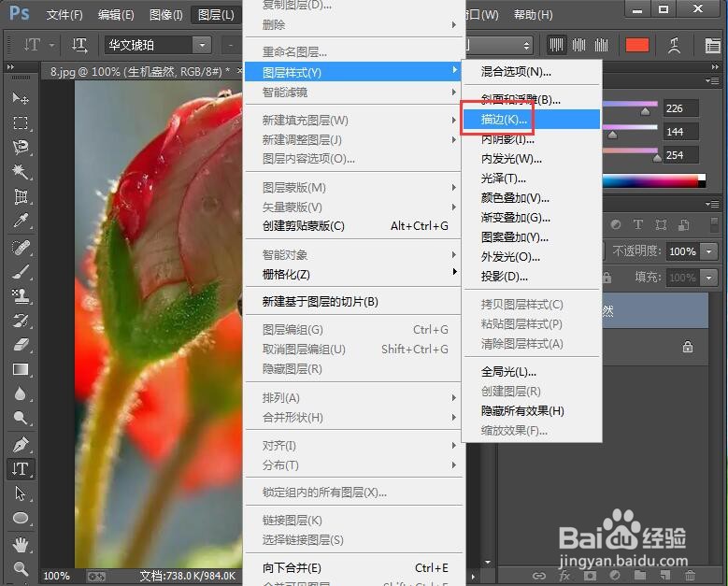Select the Path Selection tool
This screenshot has width=728, height=586.
click(x=21, y=493)
